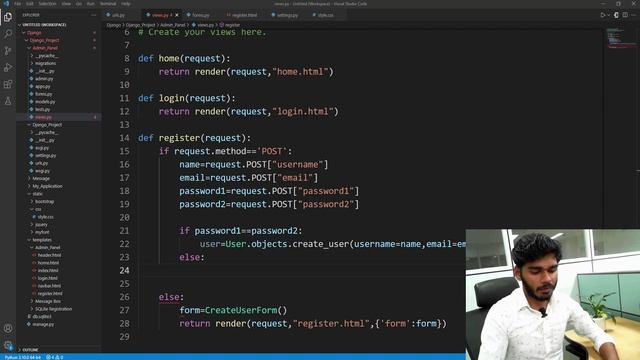Open login.html in the file tree
This screenshot has height=360, width=640.
[x=47, y=278]
